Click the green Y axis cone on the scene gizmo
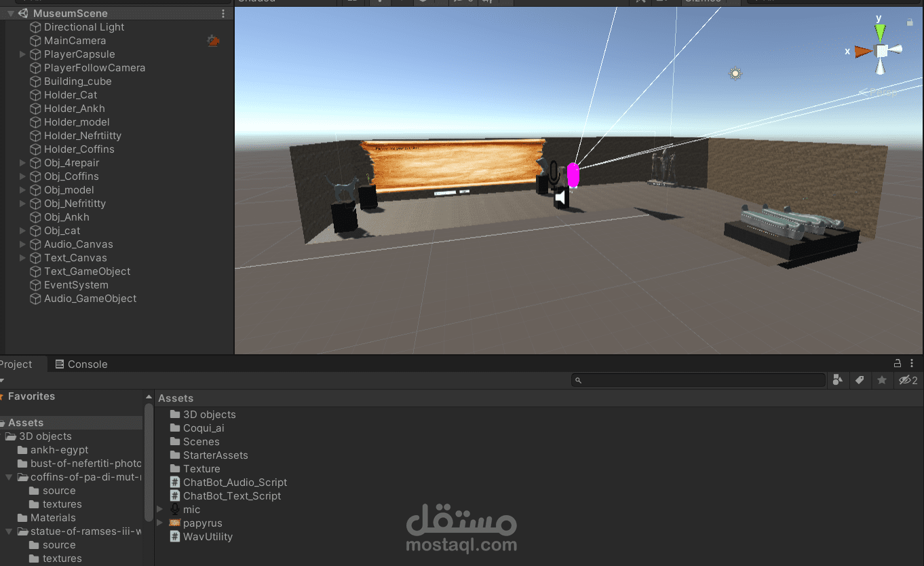The width and height of the screenshot is (924, 566). point(880,32)
